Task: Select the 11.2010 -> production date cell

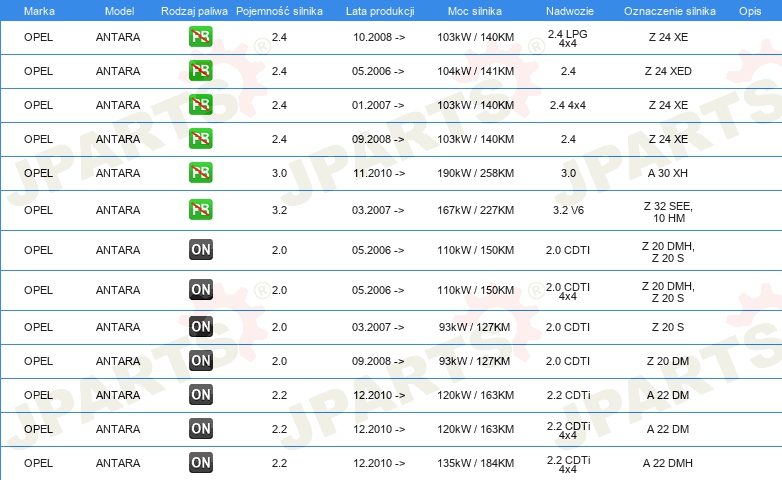Action: (x=379, y=173)
